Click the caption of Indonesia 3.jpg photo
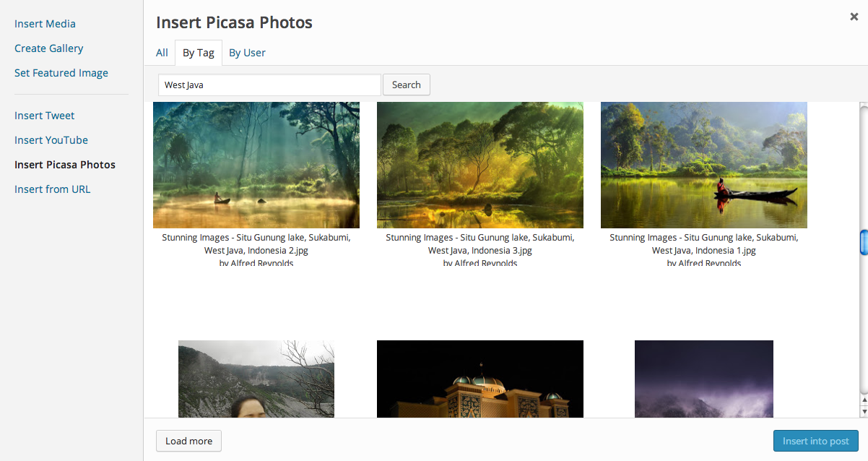This screenshot has height=461, width=868. pos(480,250)
